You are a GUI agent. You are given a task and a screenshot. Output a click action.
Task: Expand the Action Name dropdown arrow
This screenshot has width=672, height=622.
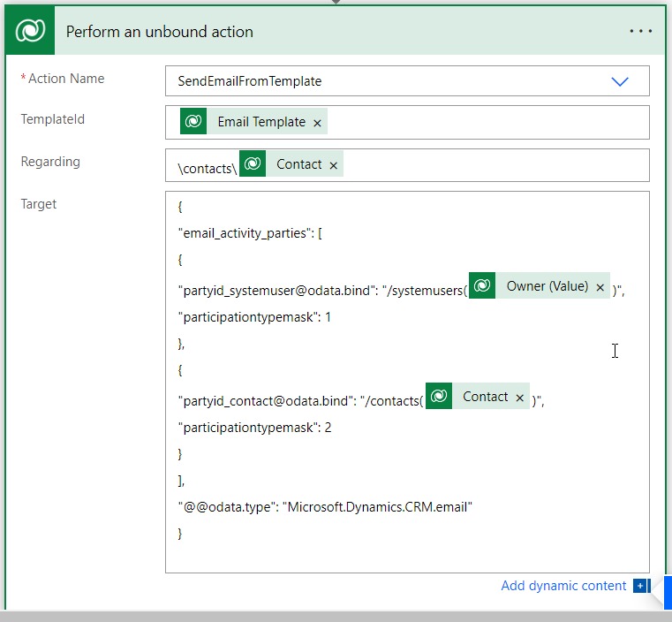pos(620,81)
